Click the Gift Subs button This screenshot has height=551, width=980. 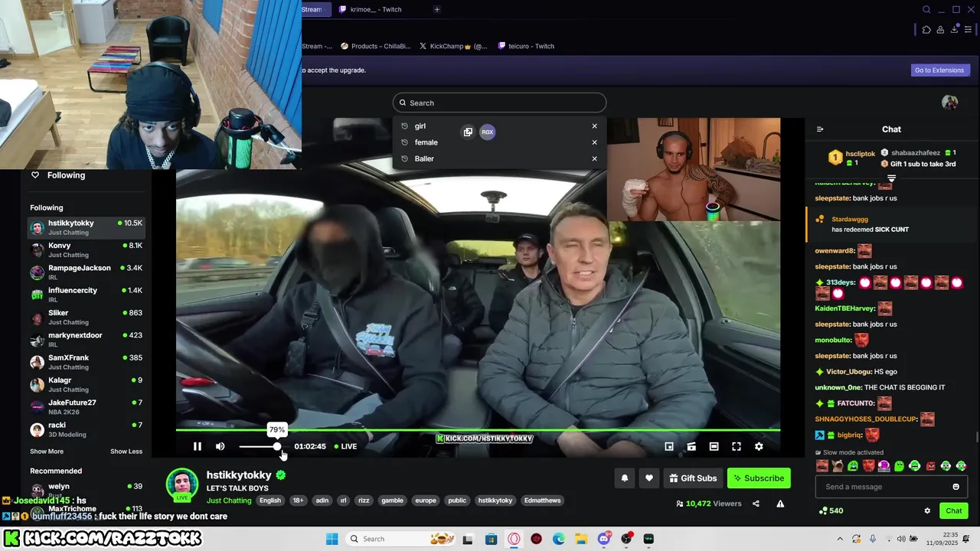pyautogui.click(x=693, y=478)
